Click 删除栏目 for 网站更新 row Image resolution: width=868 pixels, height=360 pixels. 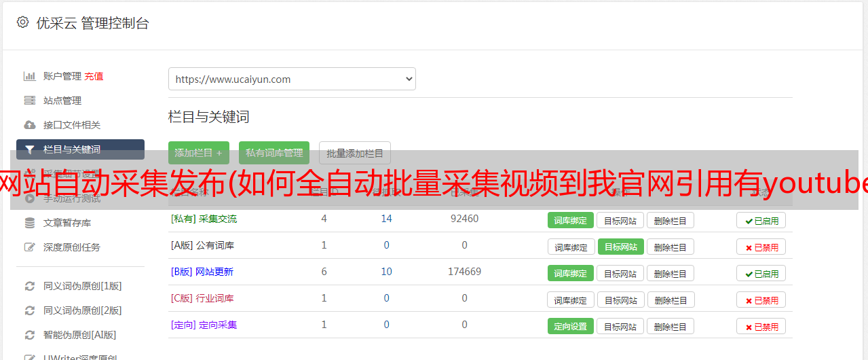coord(671,273)
